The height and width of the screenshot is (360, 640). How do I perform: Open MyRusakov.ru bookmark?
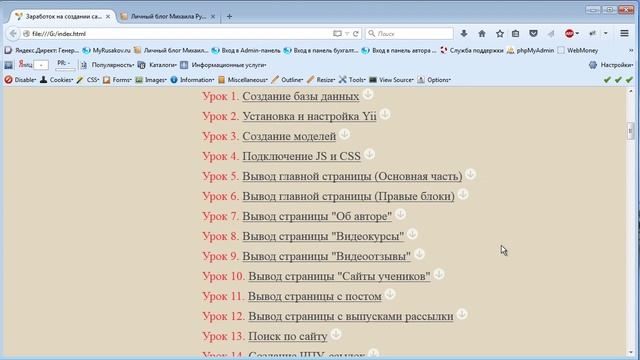107,51
